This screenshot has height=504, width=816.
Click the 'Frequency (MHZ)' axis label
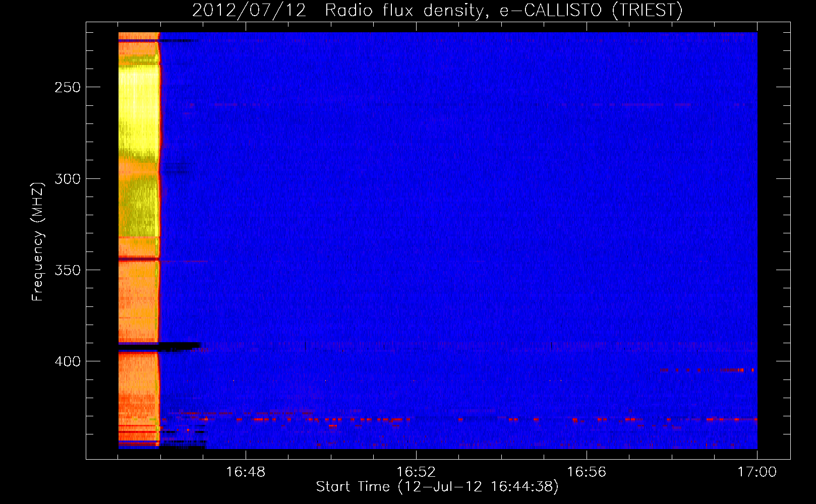pos(38,242)
